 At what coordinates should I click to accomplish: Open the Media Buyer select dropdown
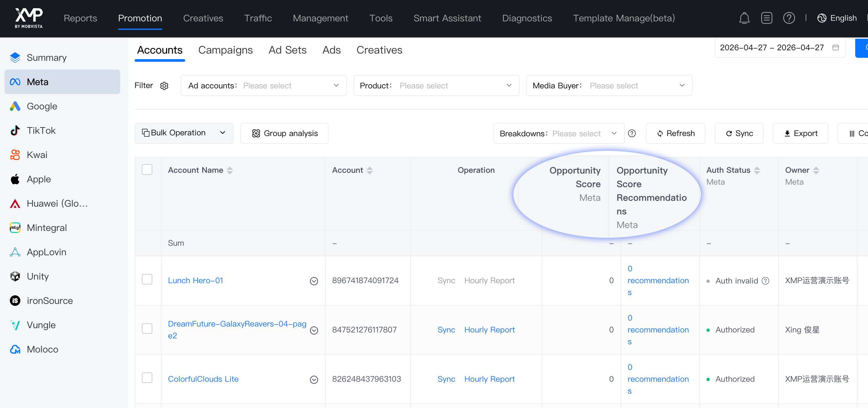(x=637, y=85)
